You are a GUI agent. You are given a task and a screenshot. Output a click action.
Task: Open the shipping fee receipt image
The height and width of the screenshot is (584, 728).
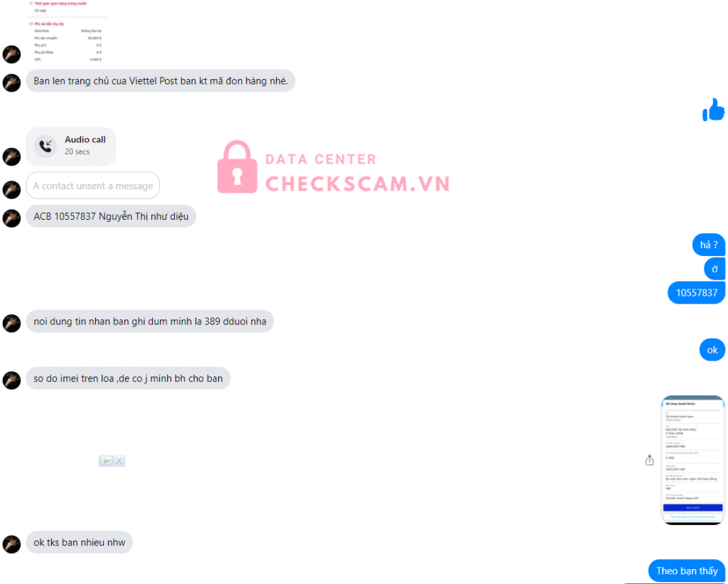[x=66, y=31]
